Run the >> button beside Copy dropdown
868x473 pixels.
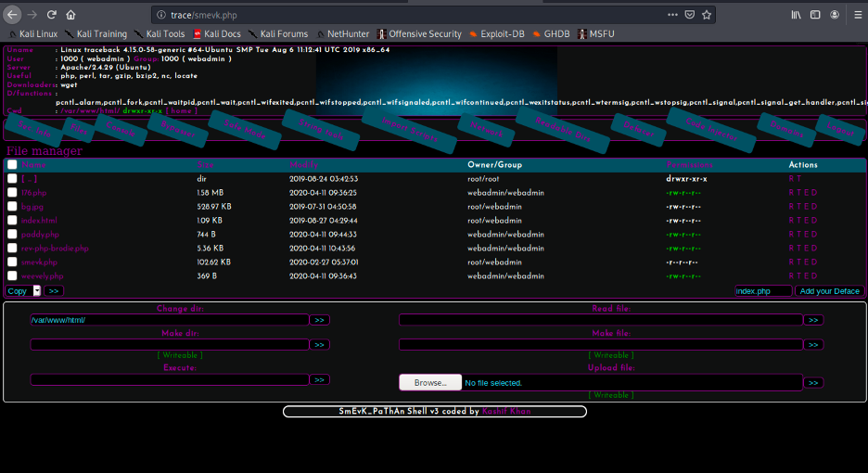(54, 291)
